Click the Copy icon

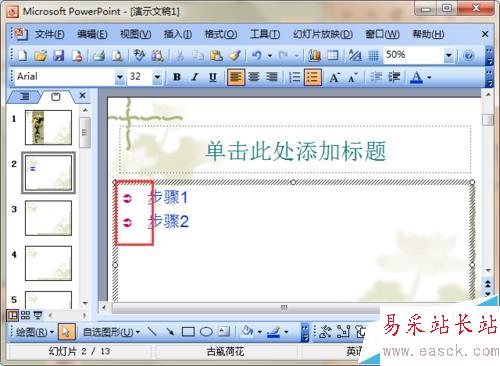point(198,56)
